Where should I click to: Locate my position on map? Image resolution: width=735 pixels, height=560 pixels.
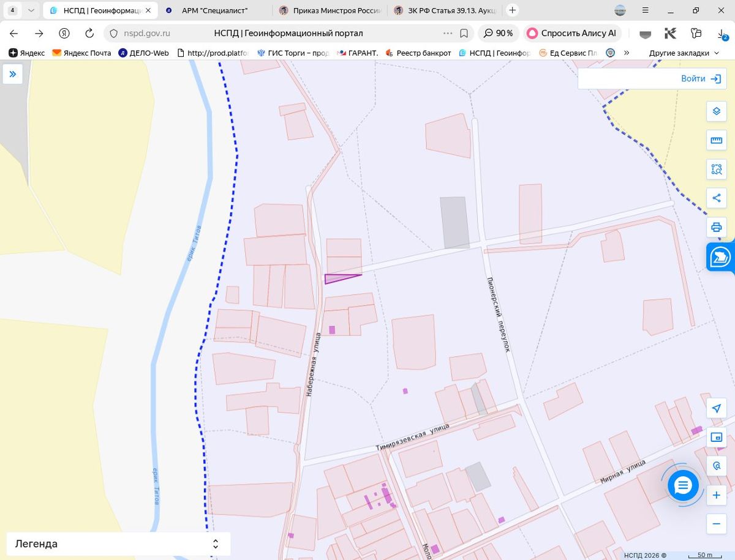pos(716,408)
